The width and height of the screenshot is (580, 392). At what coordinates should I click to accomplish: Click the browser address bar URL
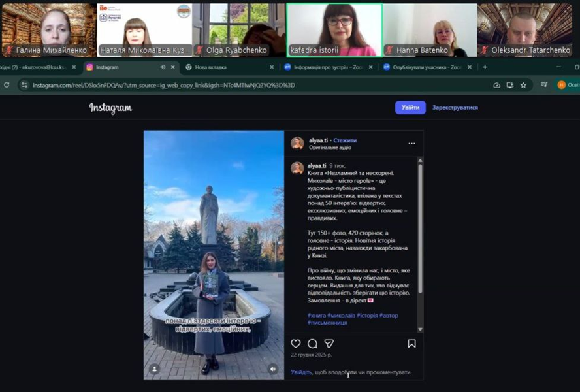click(163, 85)
